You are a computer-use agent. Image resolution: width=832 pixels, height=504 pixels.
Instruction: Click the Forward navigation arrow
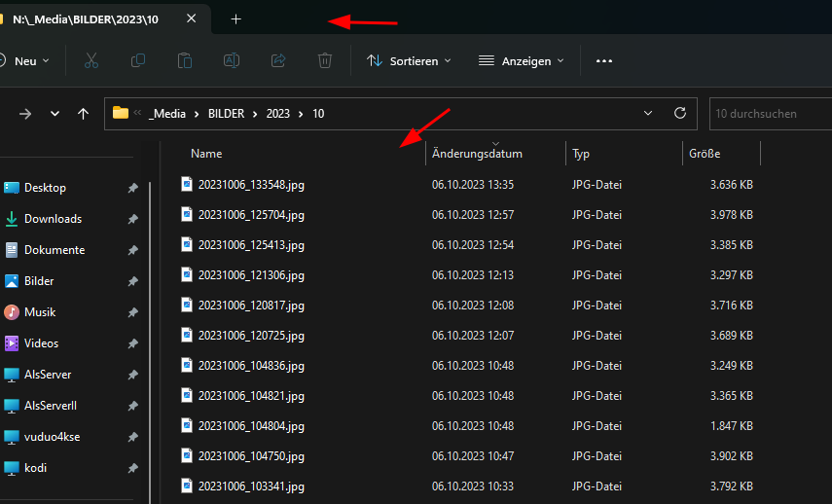coord(25,114)
